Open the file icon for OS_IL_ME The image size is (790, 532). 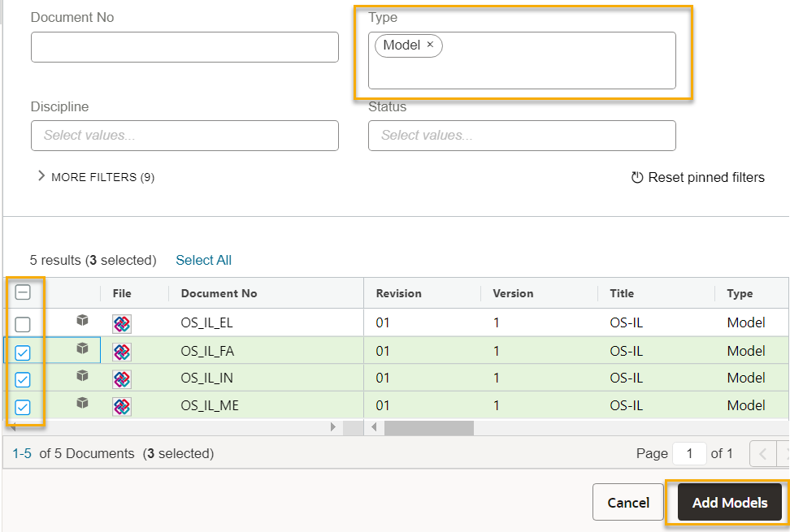coord(122,407)
